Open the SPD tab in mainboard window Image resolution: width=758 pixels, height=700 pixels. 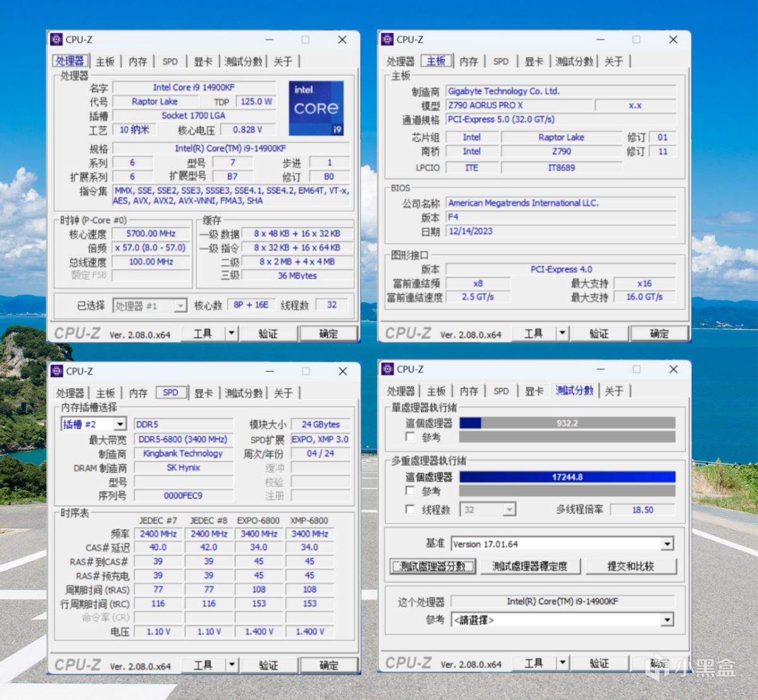click(501, 61)
